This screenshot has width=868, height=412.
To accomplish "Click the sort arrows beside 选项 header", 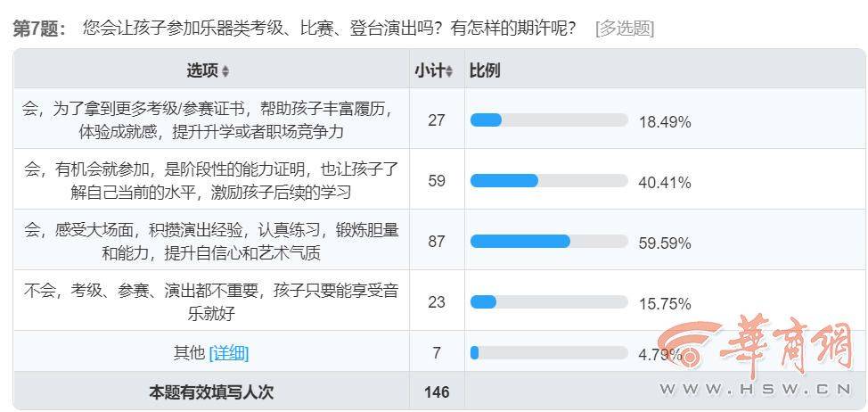I will 225,70.
